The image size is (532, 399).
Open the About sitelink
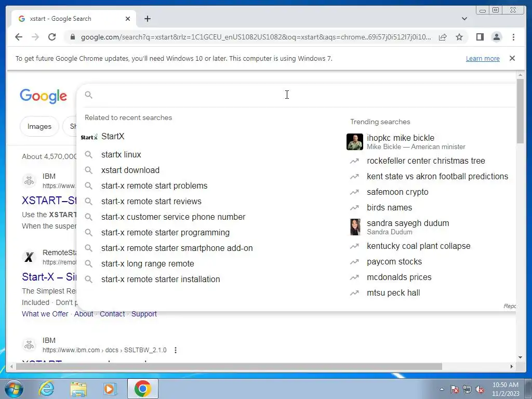[84, 314]
